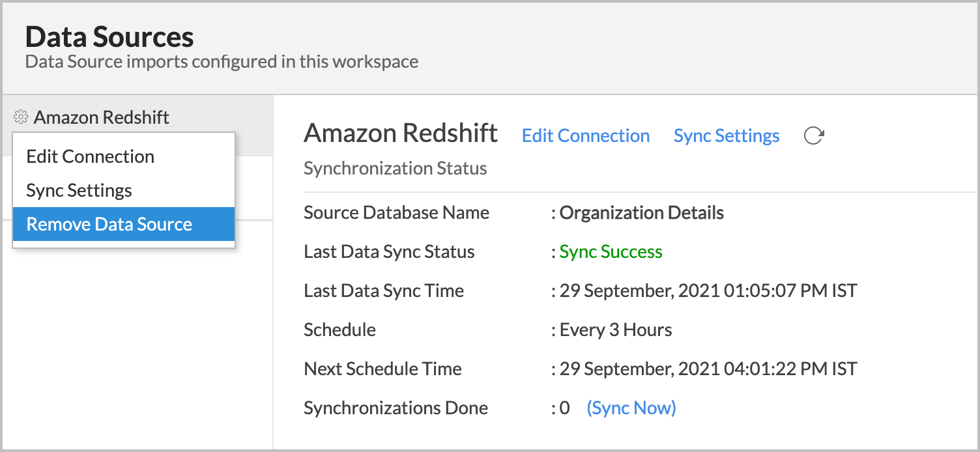Open the Edit Connection link in header

point(586,135)
